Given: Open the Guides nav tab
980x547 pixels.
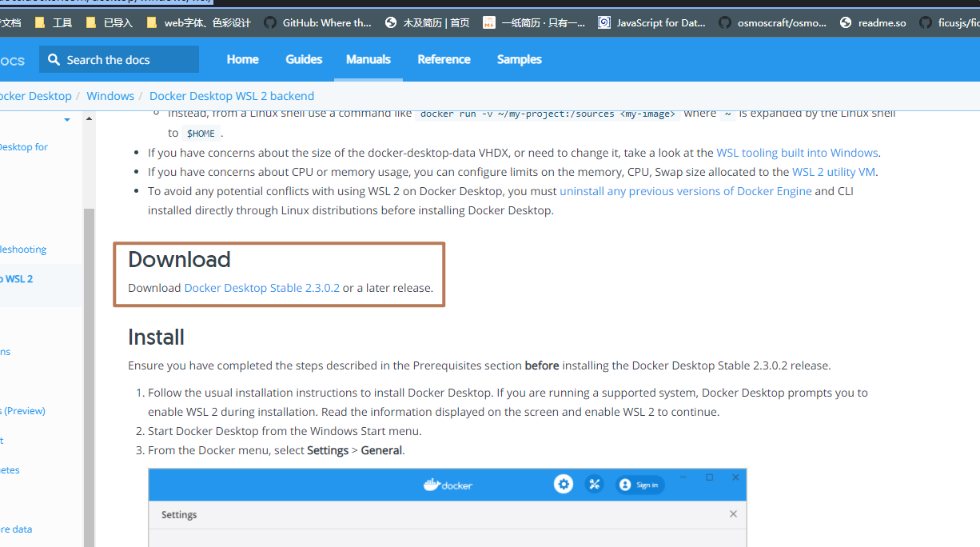Looking at the screenshot, I should click(x=304, y=59).
